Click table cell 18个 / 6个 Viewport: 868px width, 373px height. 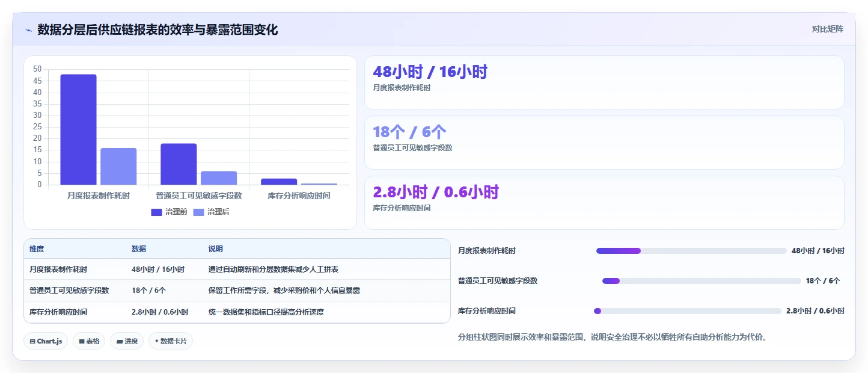pos(148,291)
